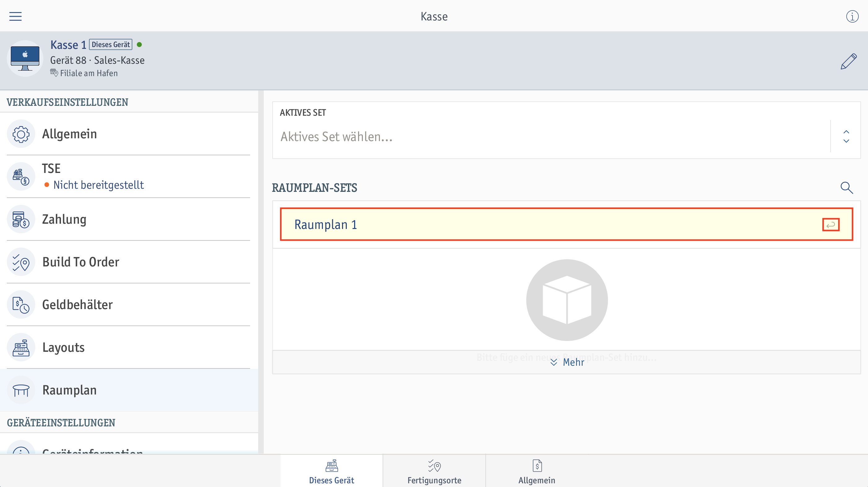The width and height of the screenshot is (868, 487).
Task: Open Geldbehälter settings
Action: pos(128,305)
